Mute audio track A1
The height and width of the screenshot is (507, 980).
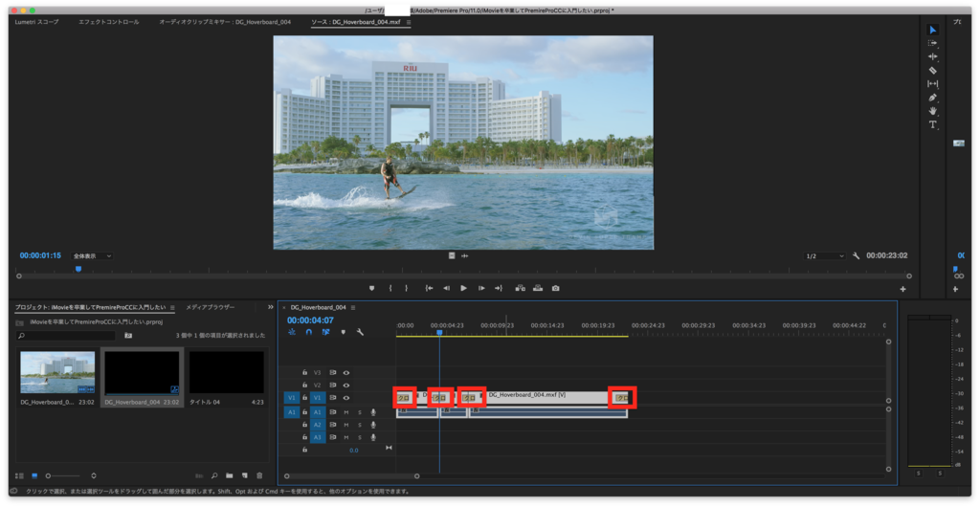point(346,412)
